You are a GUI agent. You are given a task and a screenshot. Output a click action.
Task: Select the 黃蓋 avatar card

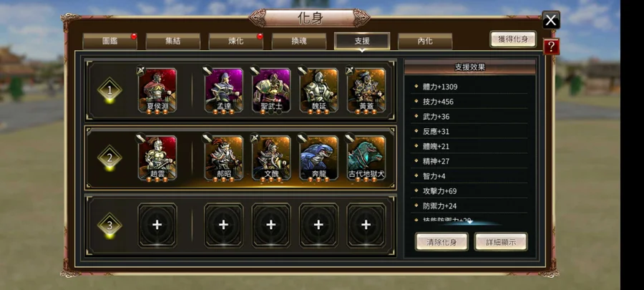coord(366,91)
